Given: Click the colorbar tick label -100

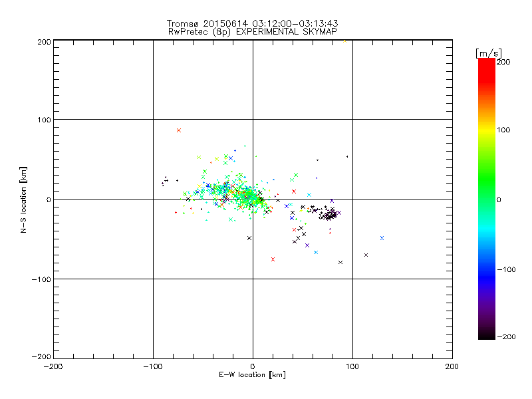Looking at the screenshot, I should (506, 269).
